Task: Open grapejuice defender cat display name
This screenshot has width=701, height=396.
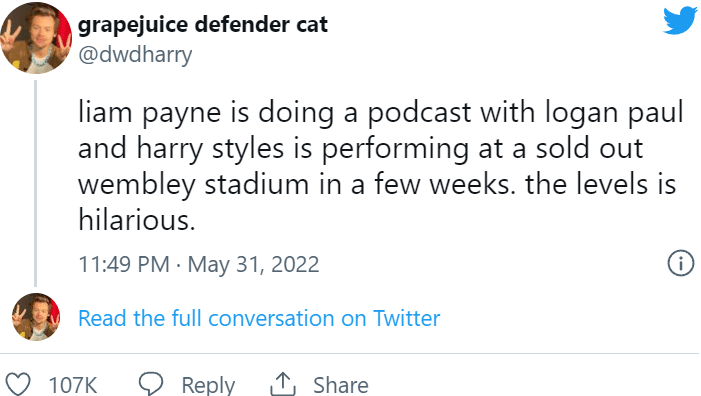Action: pyautogui.click(x=203, y=24)
